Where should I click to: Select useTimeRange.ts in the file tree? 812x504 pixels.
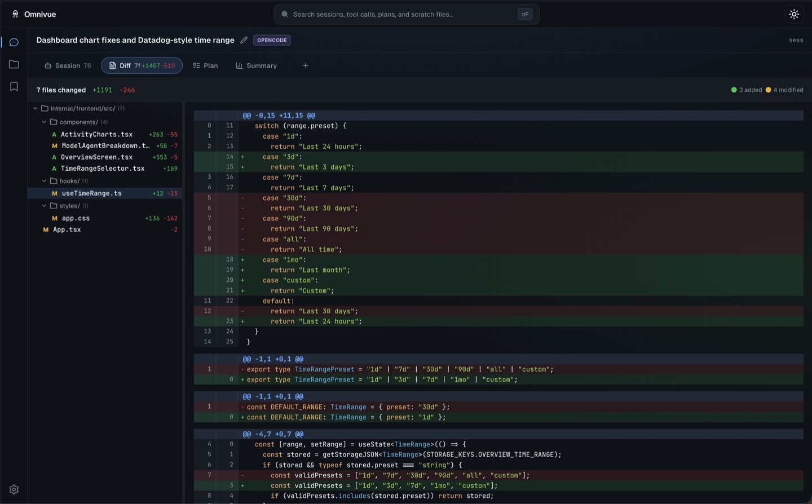pyautogui.click(x=105, y=193)
